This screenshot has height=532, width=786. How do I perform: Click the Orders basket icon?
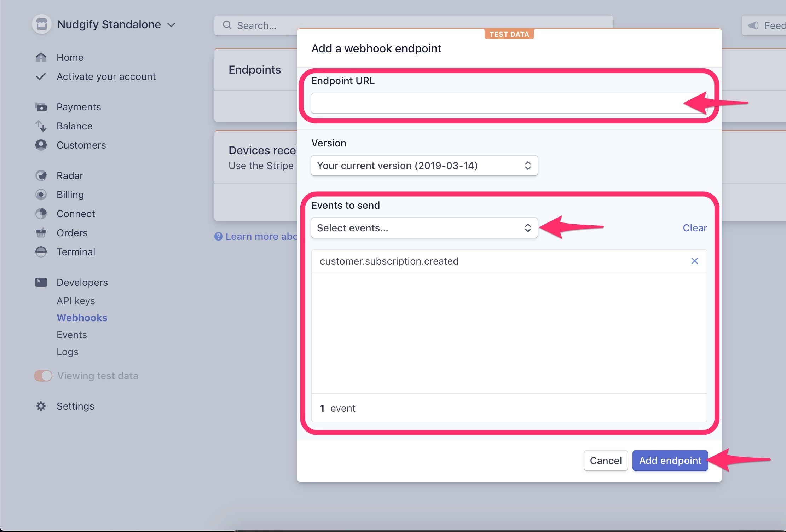point(41,233)
